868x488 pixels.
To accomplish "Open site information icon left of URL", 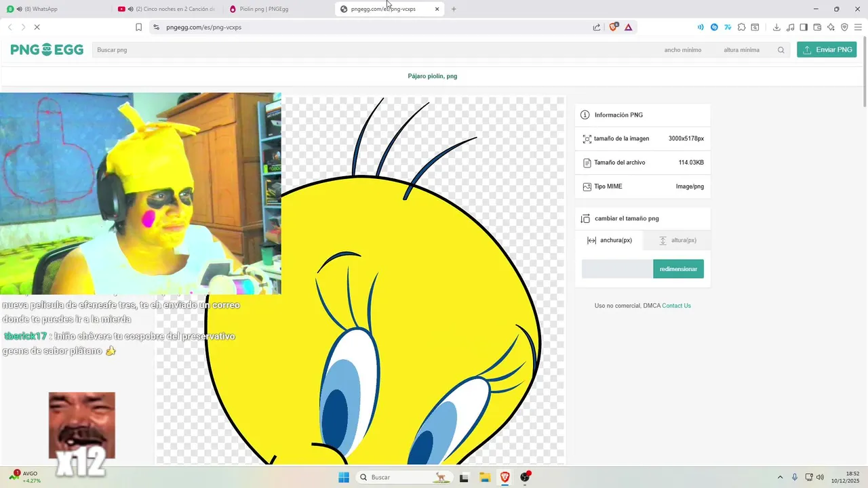I will [x=156, y=27].
